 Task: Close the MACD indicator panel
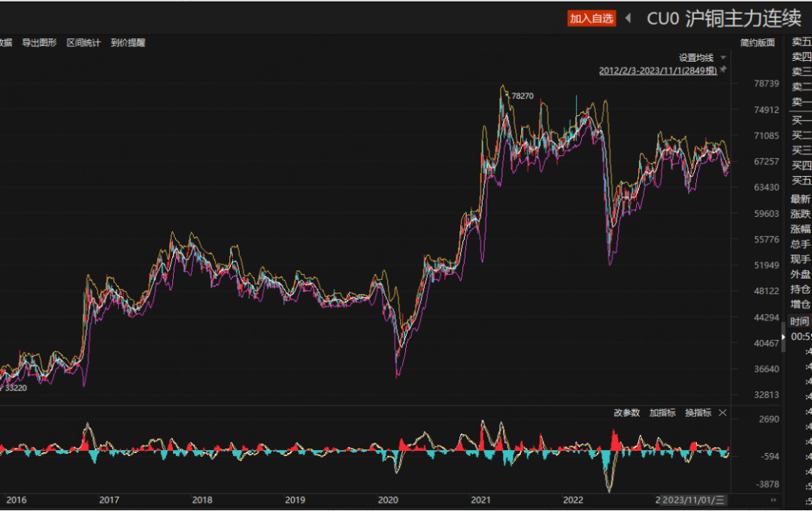pos(723,413)
